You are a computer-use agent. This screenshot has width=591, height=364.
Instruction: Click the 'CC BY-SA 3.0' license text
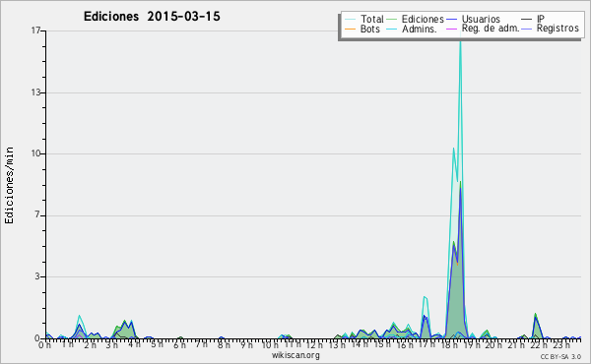[560, 356]
